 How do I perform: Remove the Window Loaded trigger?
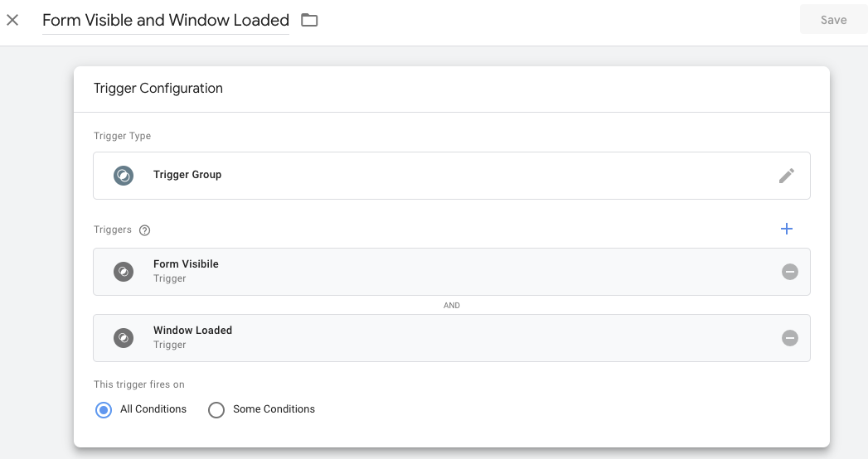(x=790, y=338)
